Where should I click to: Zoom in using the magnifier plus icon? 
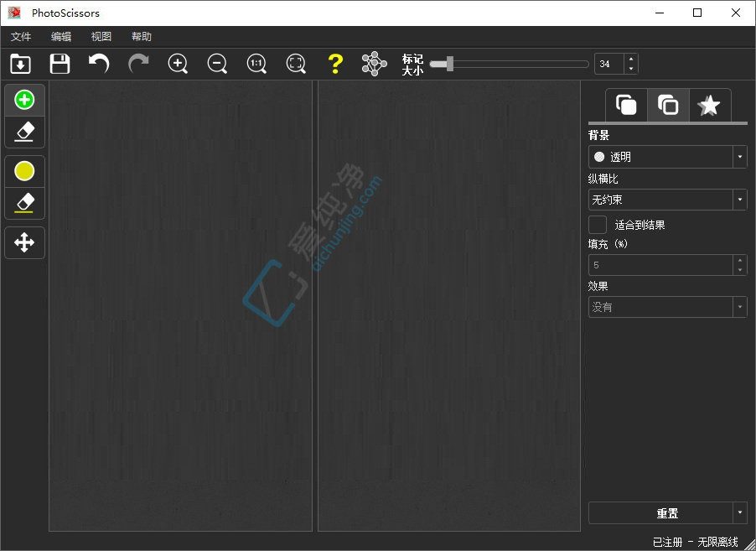[x=178, y=64]
